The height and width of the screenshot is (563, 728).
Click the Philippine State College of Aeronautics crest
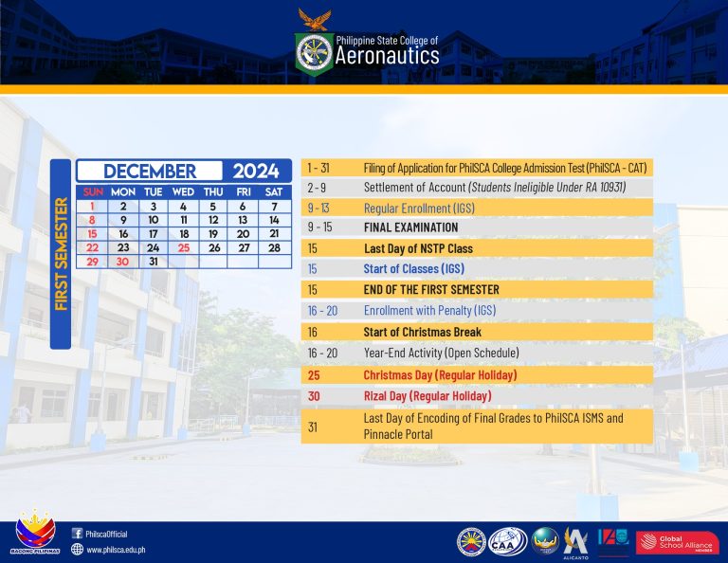click(314, 54)
